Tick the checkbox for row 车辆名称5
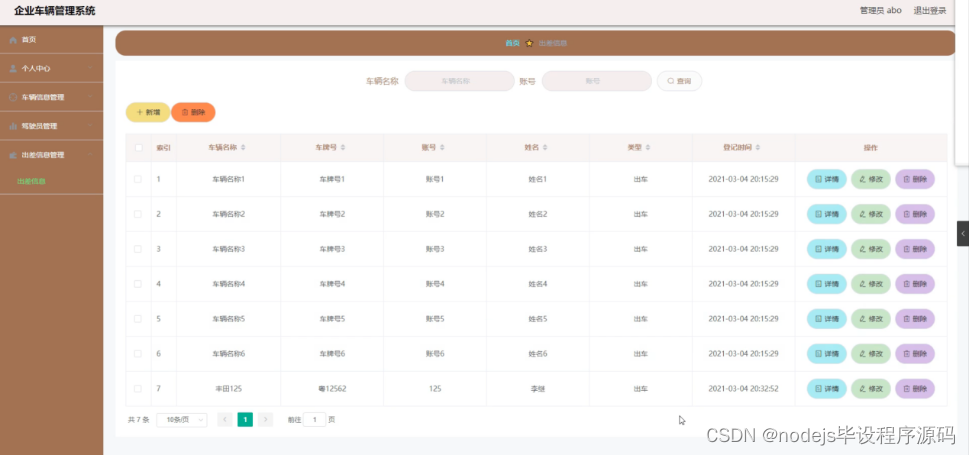Viewport: 970px width, 455px height. click(138, 319)
